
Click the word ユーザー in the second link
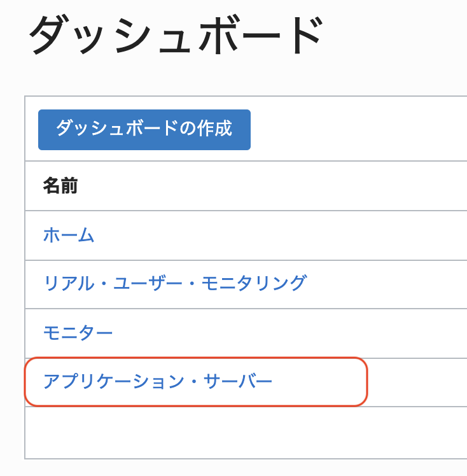[x=148, y=283]
